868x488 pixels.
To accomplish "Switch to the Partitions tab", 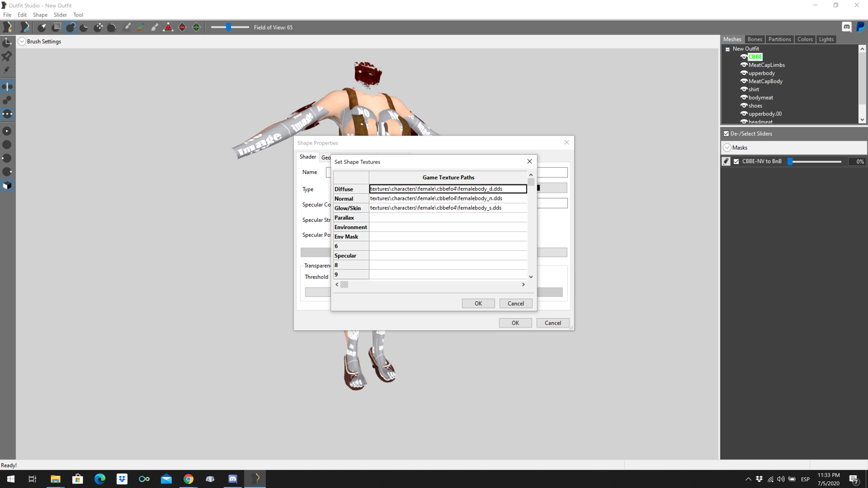I will click(x=779, y=39).
